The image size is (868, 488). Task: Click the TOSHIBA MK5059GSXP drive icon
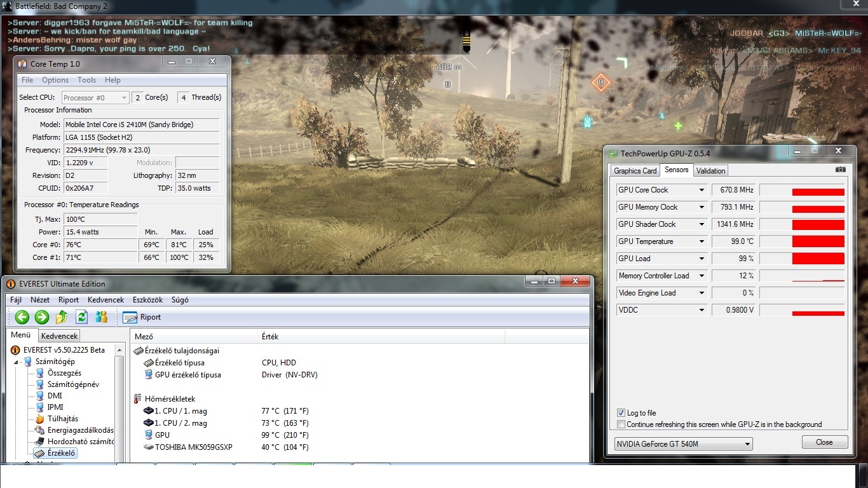click(149, 447)
